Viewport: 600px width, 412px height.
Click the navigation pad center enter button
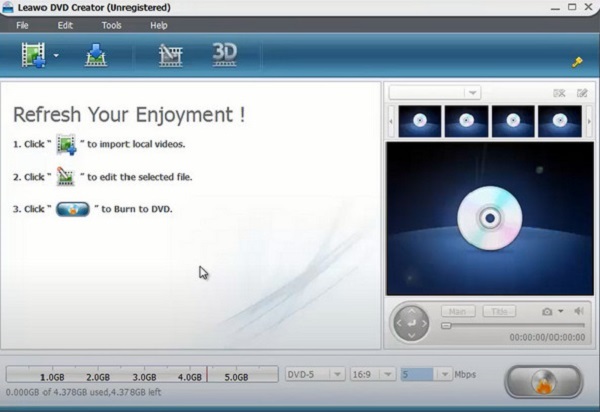coord(411,323)
